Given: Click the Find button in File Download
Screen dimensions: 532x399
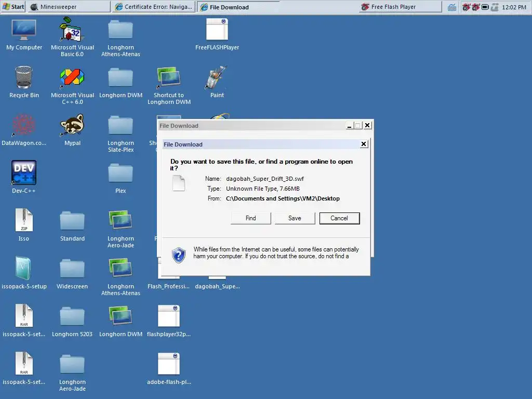Looking at the screenshot, I should [251, 218].
